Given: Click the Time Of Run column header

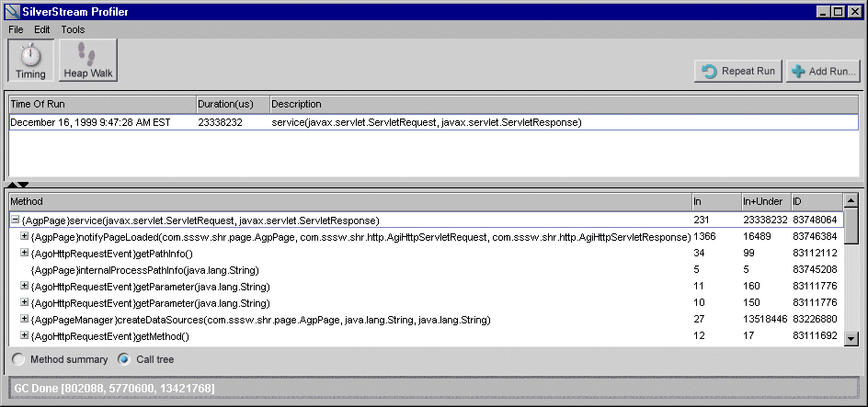Looking at the screenshot, I should 102,104.
